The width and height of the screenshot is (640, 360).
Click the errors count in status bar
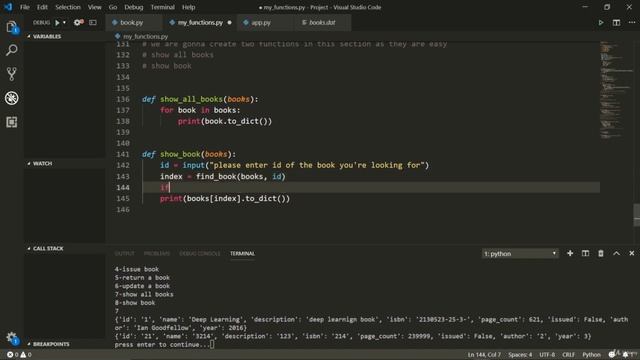(x=13, y=355)
